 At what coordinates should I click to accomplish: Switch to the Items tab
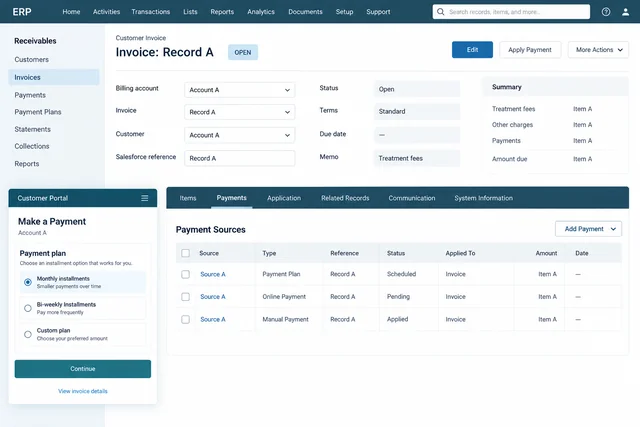point(188,198)
